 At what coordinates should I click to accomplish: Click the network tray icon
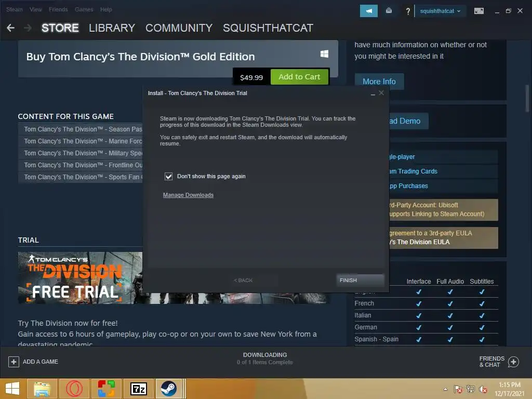tap(471, 389)
